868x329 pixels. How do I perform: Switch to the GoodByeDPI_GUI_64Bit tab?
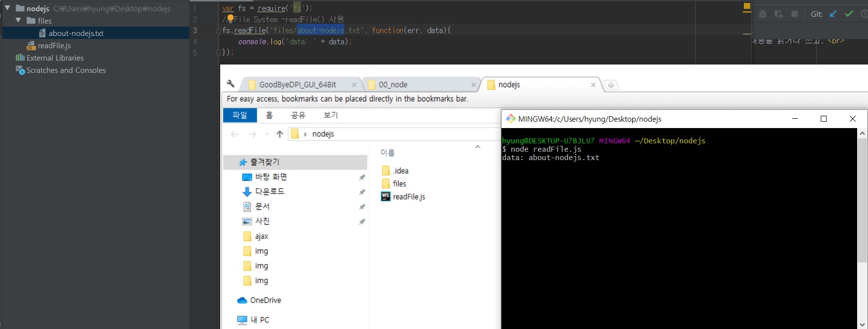297,85
